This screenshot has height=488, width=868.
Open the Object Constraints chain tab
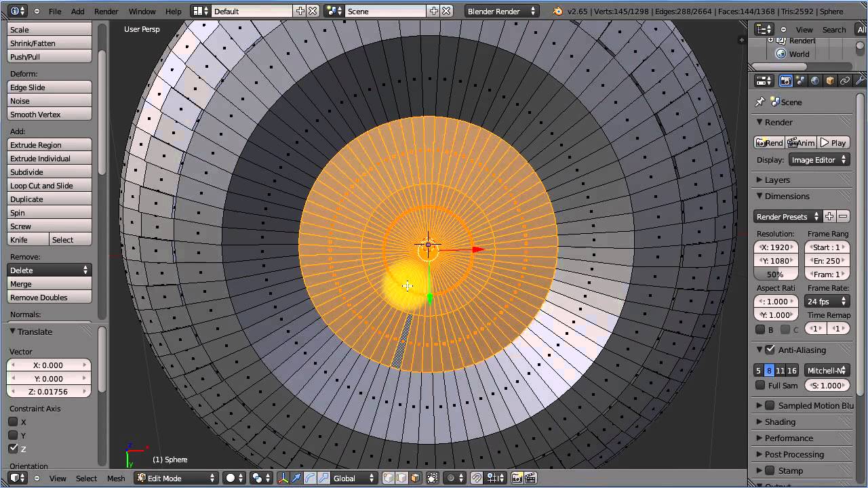click(x=845, y=81)
